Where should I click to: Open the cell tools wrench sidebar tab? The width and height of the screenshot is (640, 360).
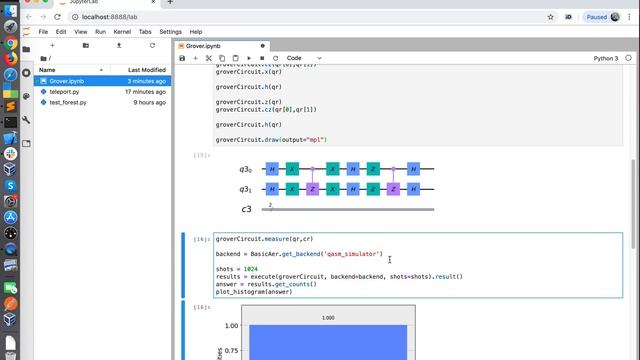tap(27, 120)
